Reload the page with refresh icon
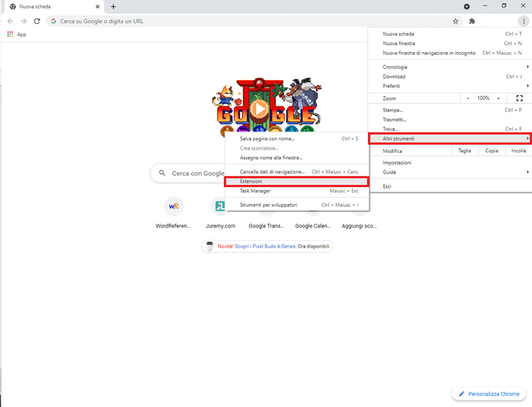Screen dimensions: 532x407 tap(37, 21)
